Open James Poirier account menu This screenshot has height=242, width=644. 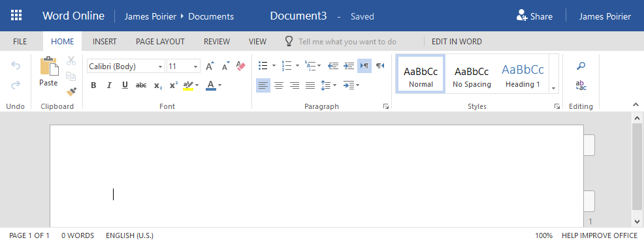(605, 16)
